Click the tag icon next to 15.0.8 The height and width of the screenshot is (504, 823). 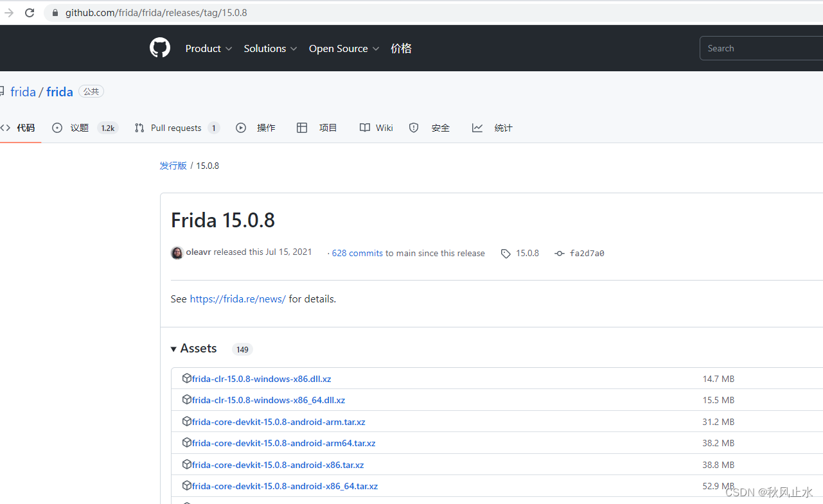point(506,254)
